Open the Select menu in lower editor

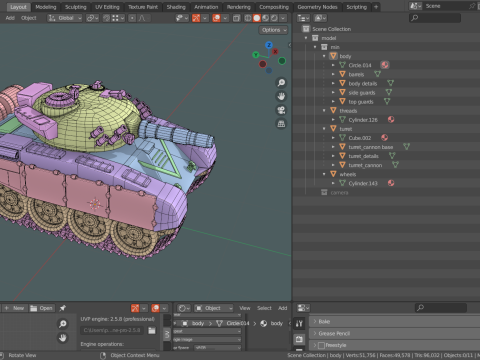pos(264,308)
